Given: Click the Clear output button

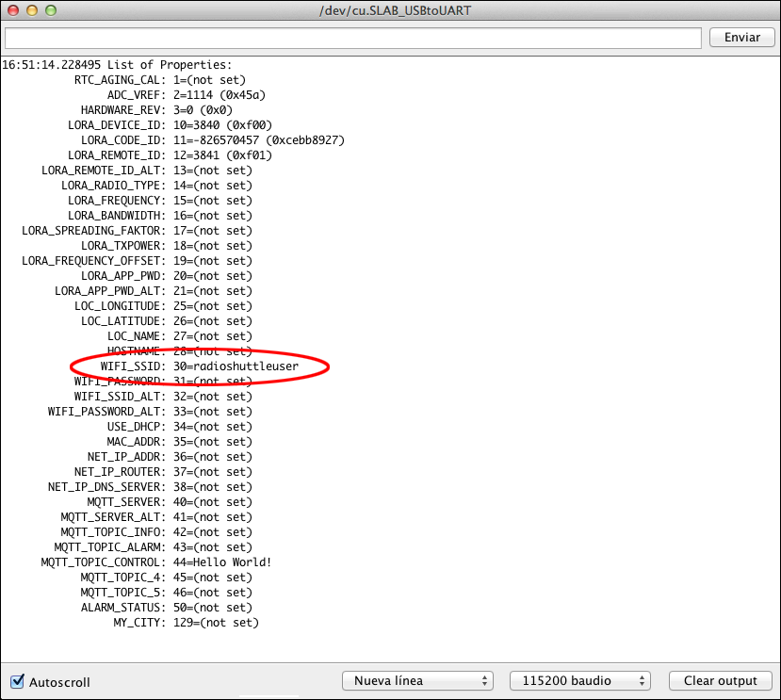Looking at the screenshot, I should point(720,680).
